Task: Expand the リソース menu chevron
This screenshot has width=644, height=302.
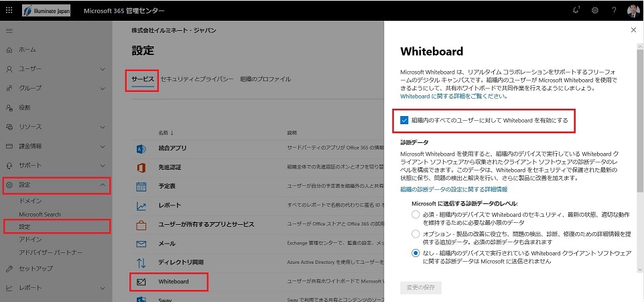Action: (103, 127)
